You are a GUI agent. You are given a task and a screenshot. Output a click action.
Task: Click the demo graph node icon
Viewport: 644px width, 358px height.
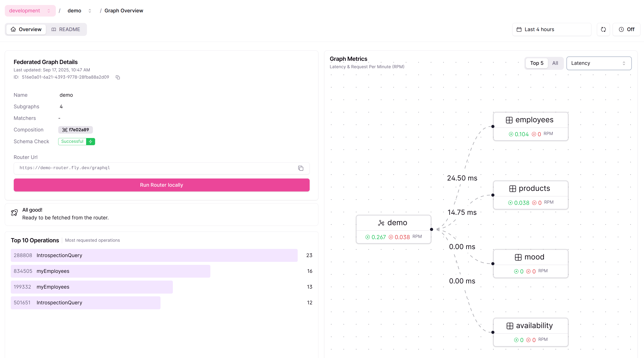[x=381, y=223]
